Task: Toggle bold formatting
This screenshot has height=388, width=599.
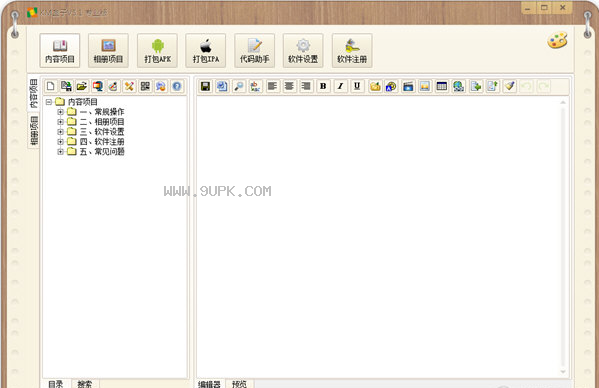Action: point(323,86)
